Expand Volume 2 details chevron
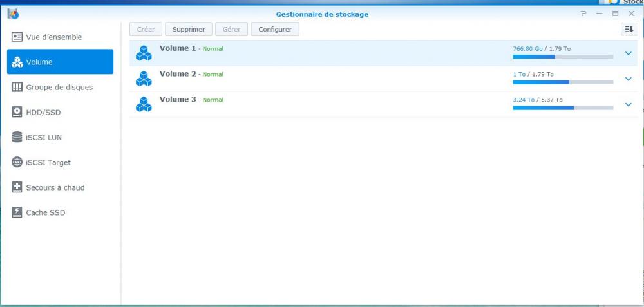This screenshot has height=307, width=644. point(628,79)
